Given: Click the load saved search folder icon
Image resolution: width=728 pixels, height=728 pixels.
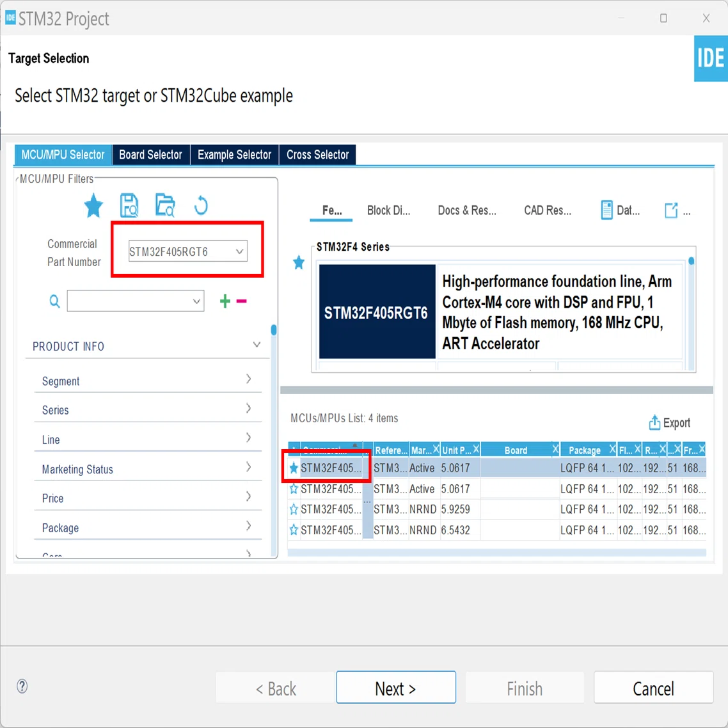Looking at the screenshot, I should (x=165, y=205).
